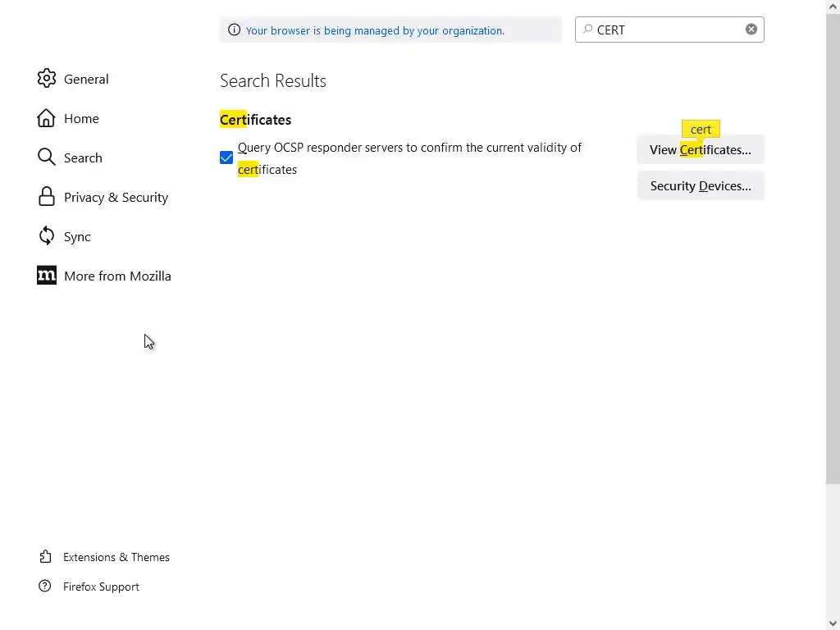This screenshot has width=840, height=630.
Task: Open the Firefox Support link
Action: [x=101, y=587]
